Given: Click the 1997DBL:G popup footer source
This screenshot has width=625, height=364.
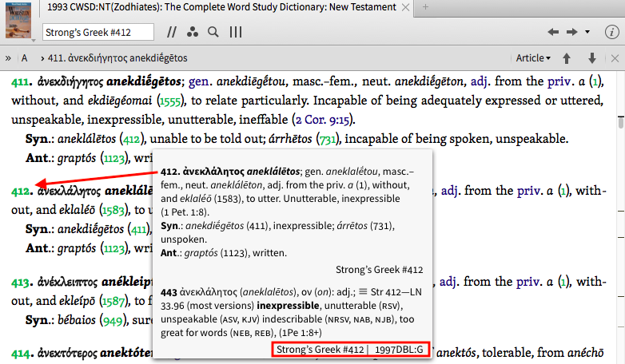Looking at the screenshot, I should (x=400, y=350).
